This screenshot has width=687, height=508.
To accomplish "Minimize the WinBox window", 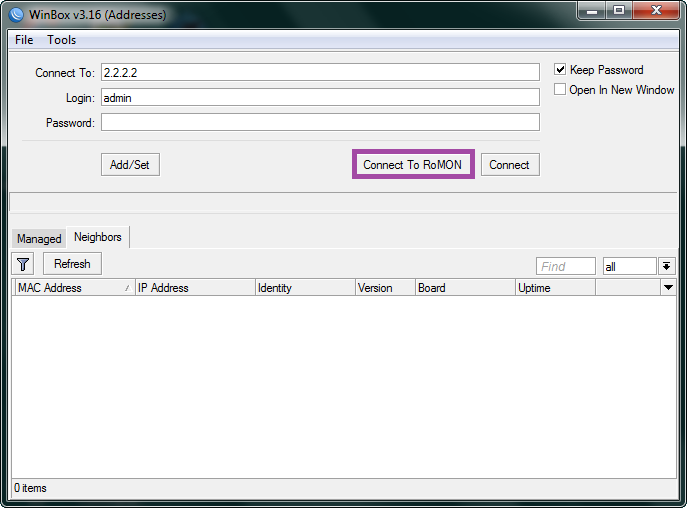I will click(592, 11).
